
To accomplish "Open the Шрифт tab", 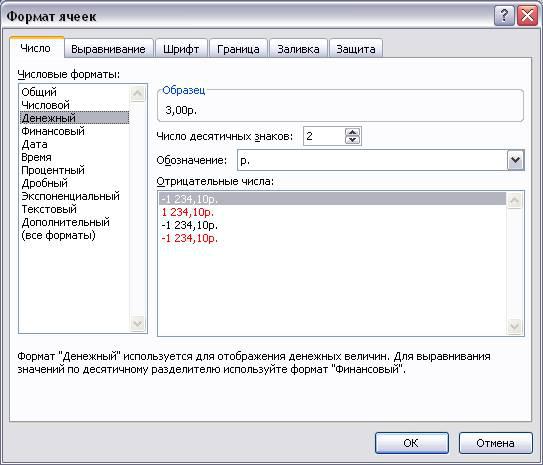I will [181, 48].
